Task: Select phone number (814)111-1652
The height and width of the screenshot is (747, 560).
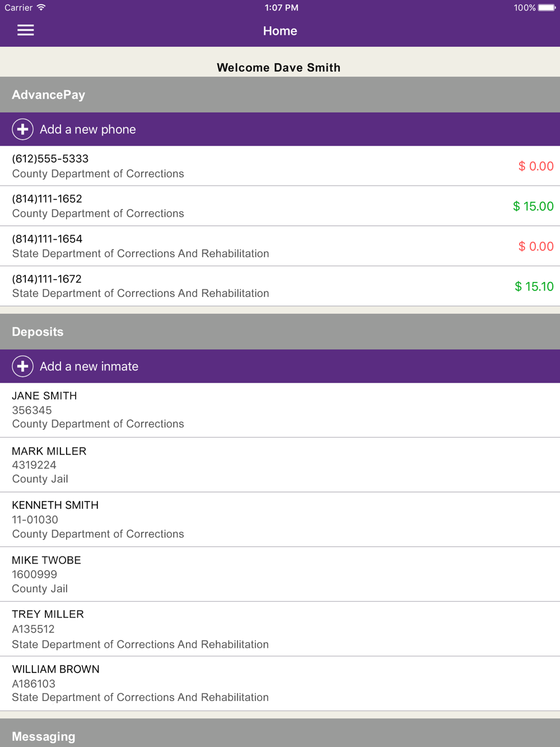Action: (x=47, y=199)
